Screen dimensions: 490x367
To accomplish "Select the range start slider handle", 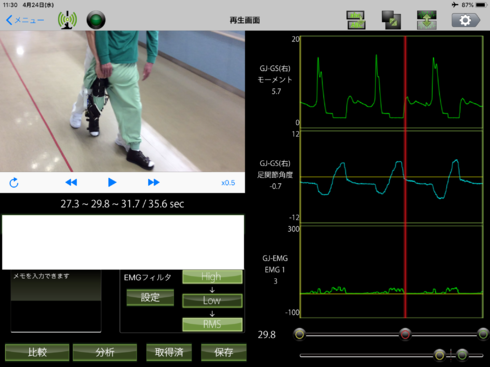I will tap(300, 334).
